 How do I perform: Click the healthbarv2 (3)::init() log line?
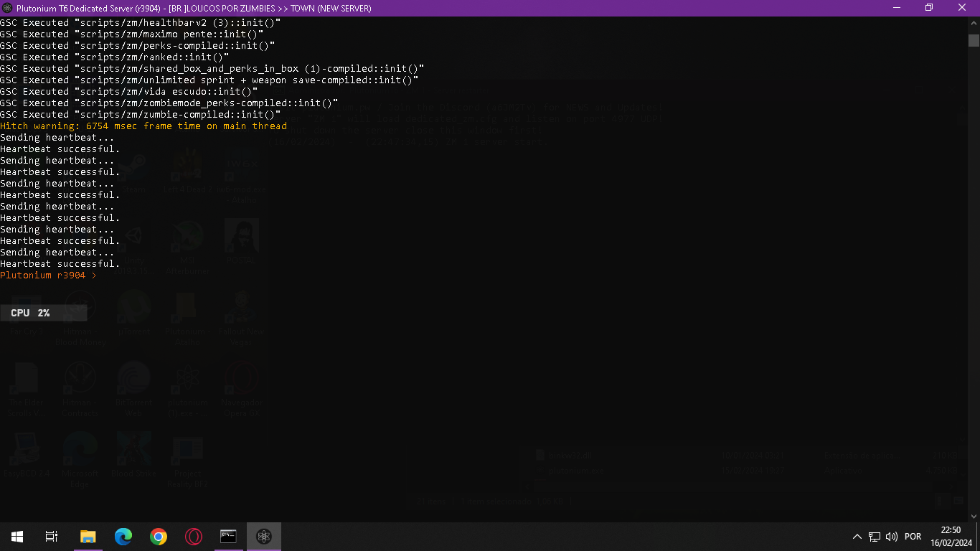pyautogui.click(x=141, y=23)
